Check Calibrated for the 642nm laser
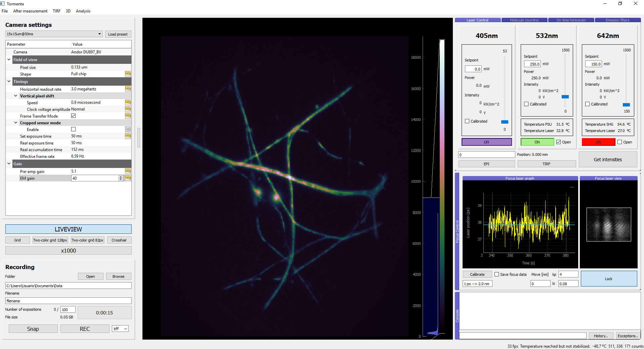 587,104
